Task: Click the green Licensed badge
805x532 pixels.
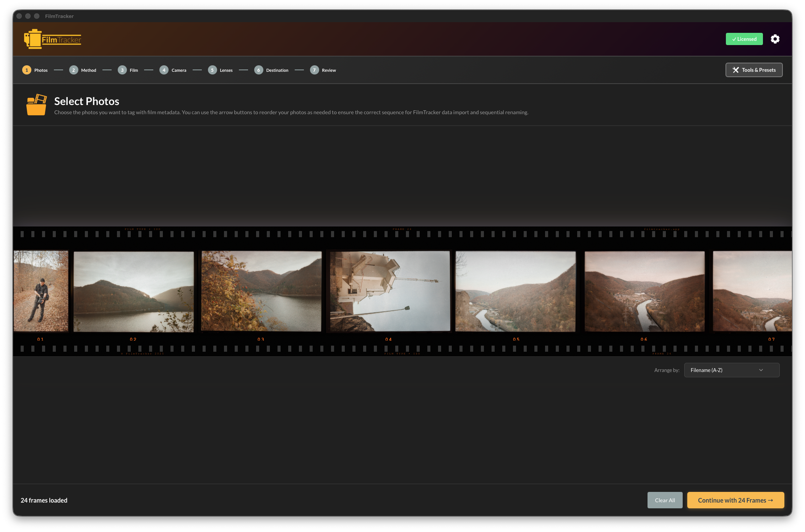Action: (744, 39)
